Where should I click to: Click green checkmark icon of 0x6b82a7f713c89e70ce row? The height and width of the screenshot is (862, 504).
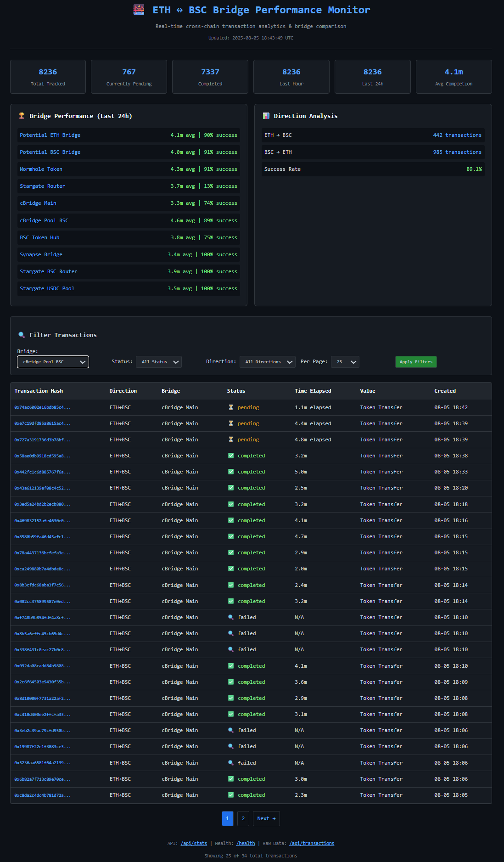(x=231, y=779)
